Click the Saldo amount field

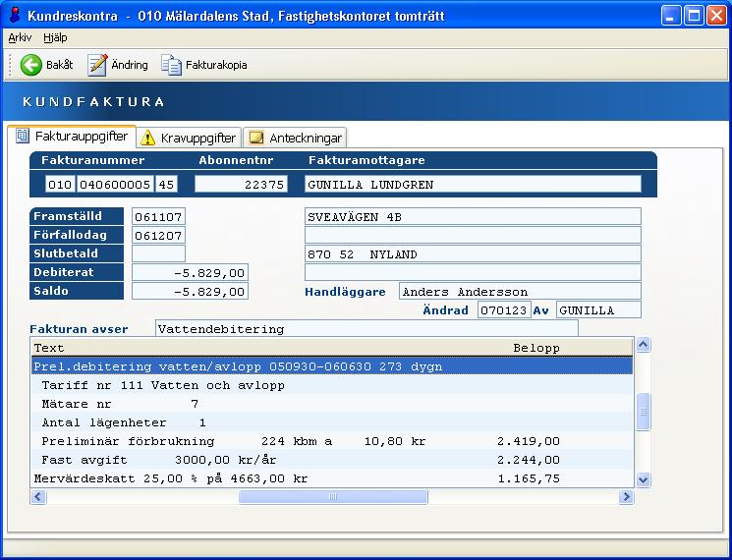pyautogui.click(x=190, y=291)
